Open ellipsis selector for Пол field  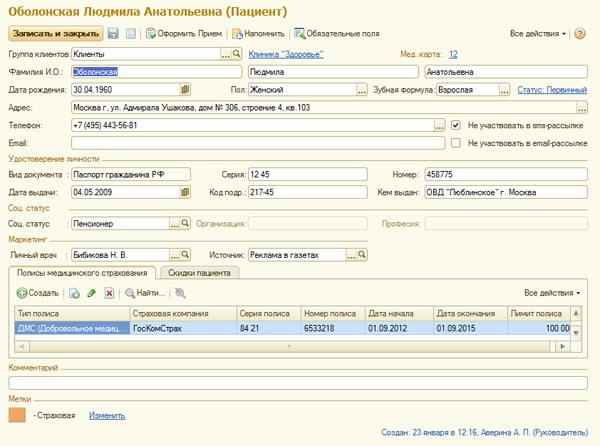tap(362, 90)
